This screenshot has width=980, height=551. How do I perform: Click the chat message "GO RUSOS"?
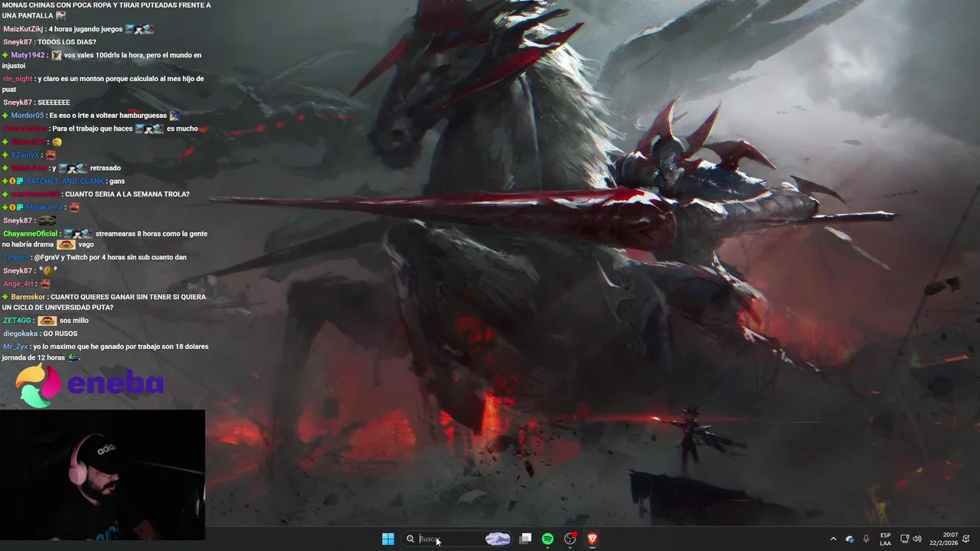click(60, 334)
